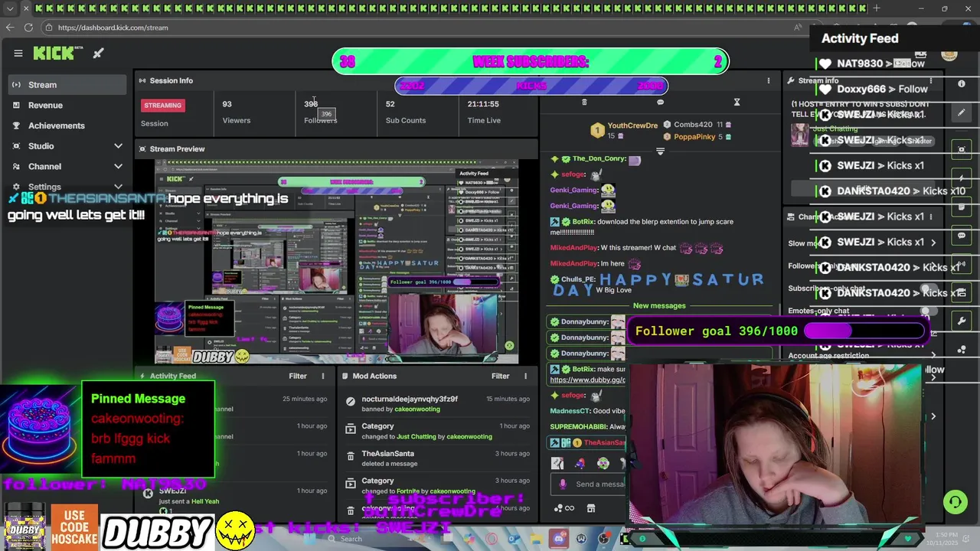Image resolution: width=980 pixels, height=551 pixels.
Task: Open Discord from the taskbar
Action: pos(559,539)
